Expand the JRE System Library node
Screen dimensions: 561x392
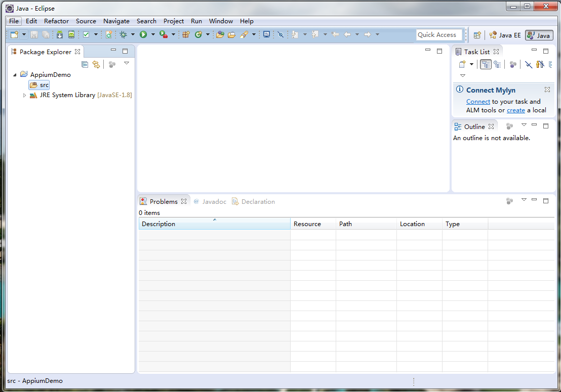click(24, 96)
